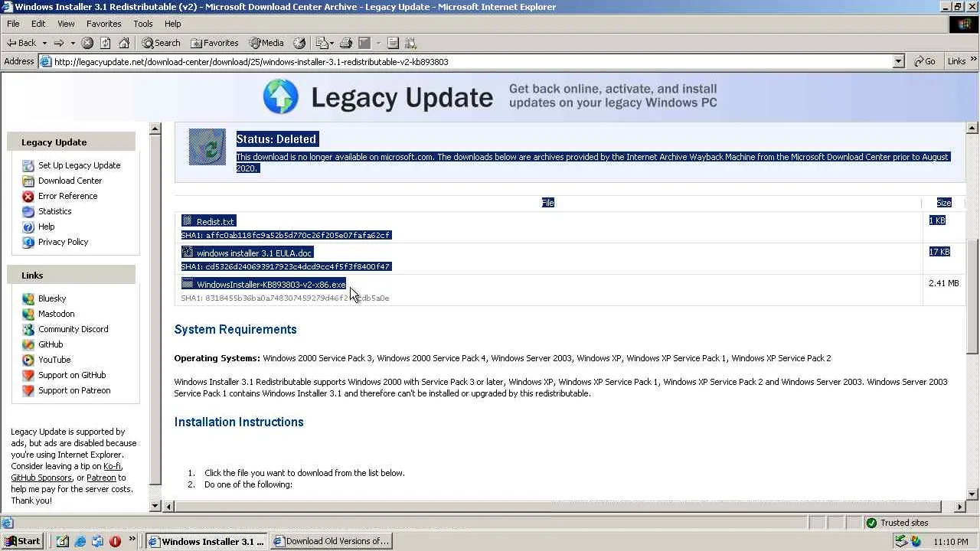
Task: Open the Start menu
Action: coord(23,541)
